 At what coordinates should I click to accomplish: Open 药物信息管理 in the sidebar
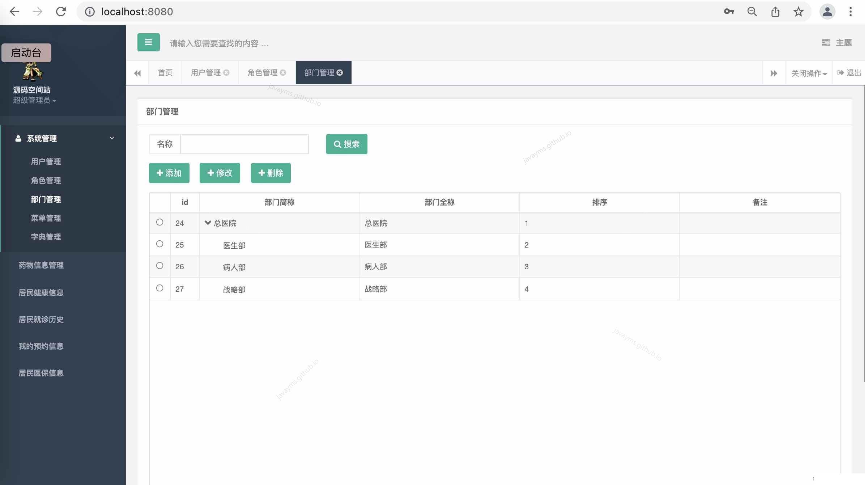41,265
